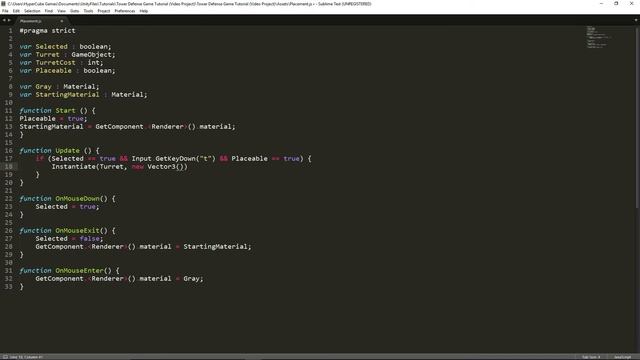Image resolution: width=640 pixels, height=360 pixels.
Task: Go to next tab with right arrow
Action: pyautogui.click(x=9, y=20)
